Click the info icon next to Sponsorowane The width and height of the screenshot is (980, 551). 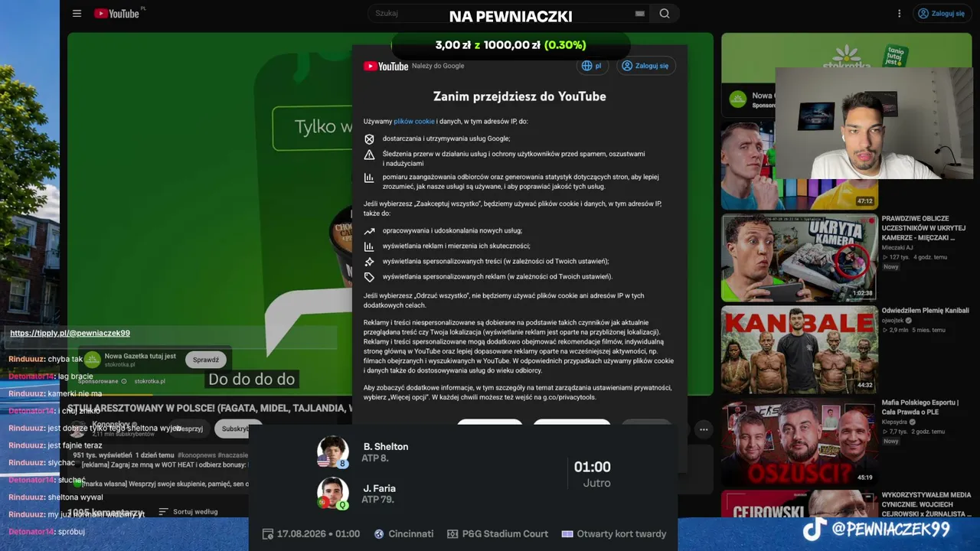tap(124, 381)
